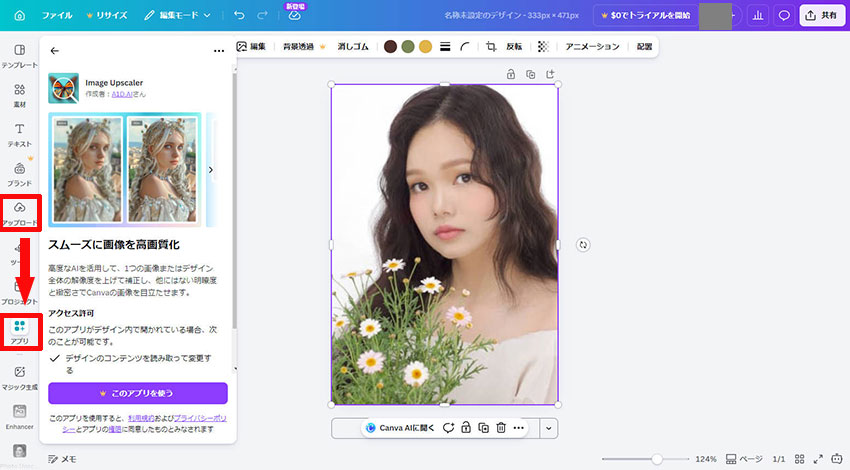Click the first upscaler preview image
This screenshot has width=850, height=470.
[87, 170]
